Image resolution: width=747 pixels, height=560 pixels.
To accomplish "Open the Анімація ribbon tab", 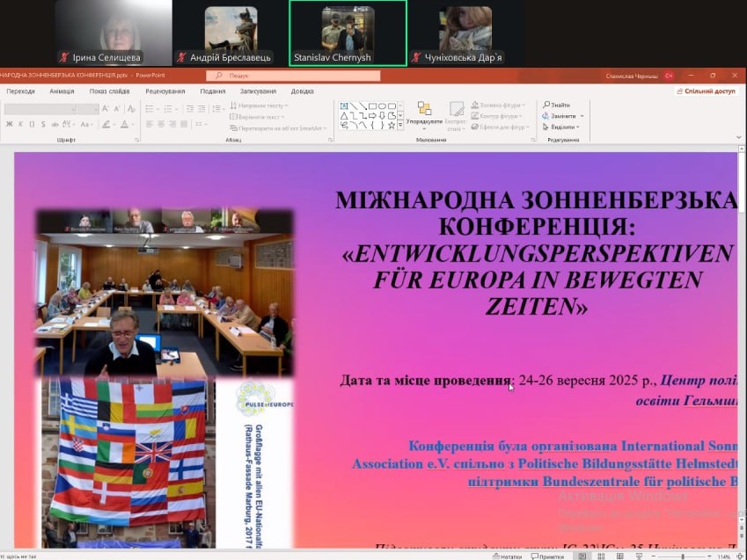I will click(x=62, y=91).
